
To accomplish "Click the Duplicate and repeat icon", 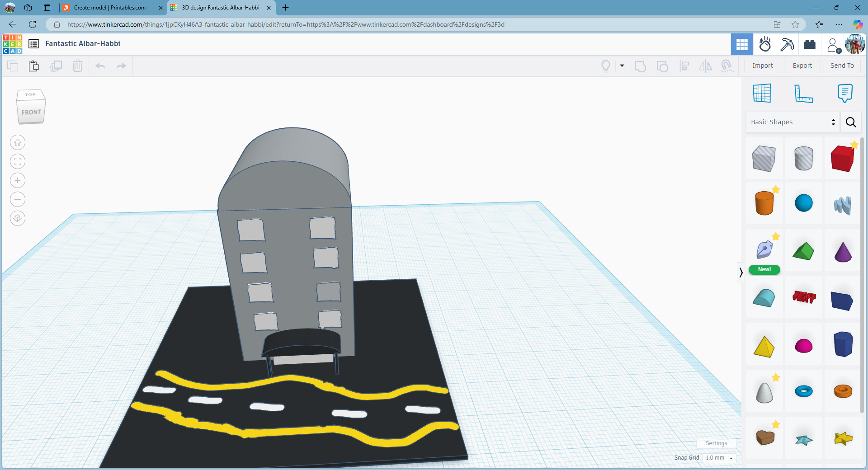I will click(56, 66).
